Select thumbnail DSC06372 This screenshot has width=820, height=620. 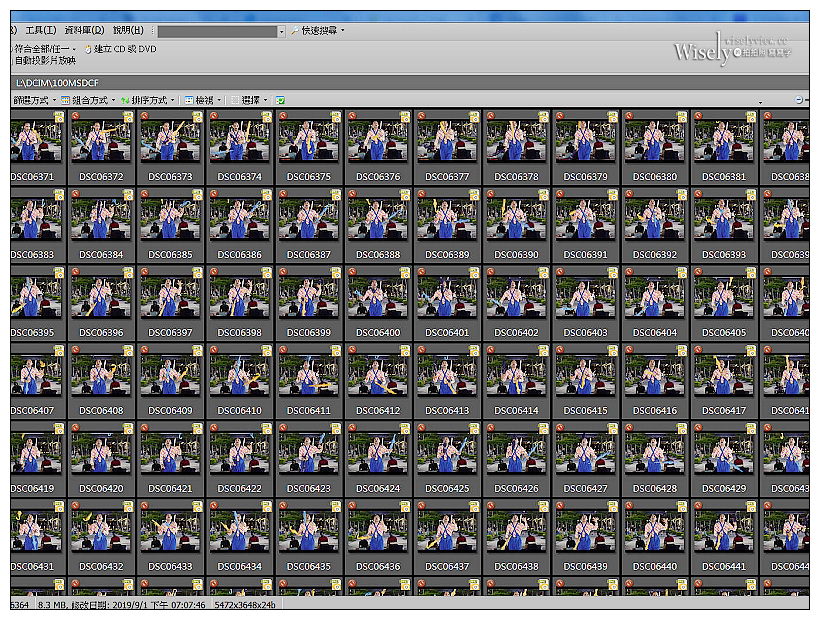point(101,141)
